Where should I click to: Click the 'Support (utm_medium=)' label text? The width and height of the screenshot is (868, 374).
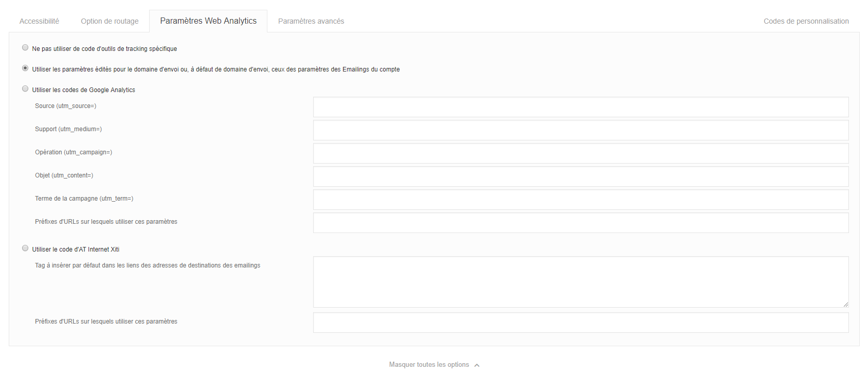(68, 129)
